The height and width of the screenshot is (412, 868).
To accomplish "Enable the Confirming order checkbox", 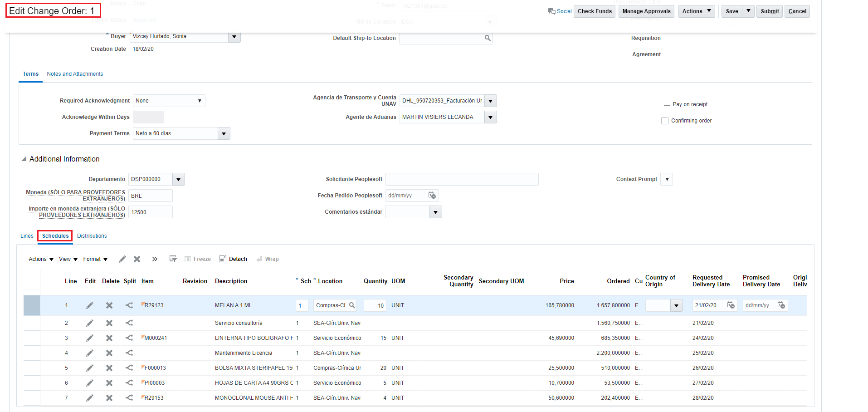I will pos(664,120).
